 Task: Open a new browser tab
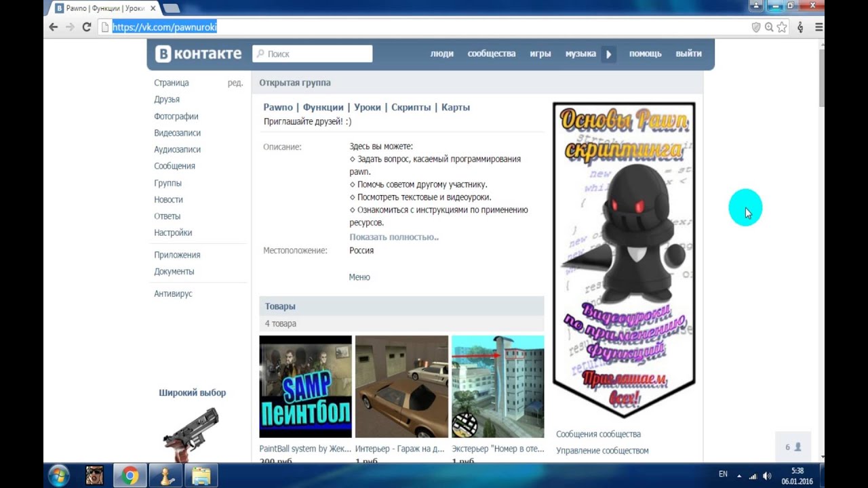172,9
